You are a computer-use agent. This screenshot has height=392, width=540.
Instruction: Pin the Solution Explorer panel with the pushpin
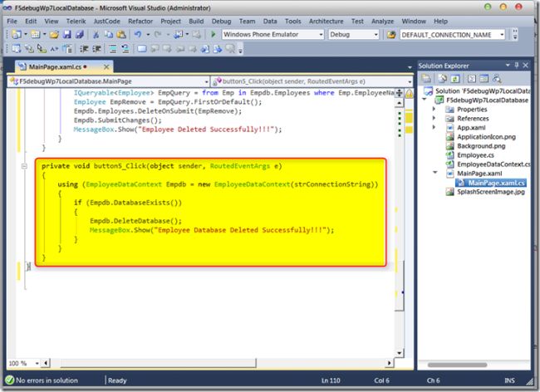tap(517, 65)
